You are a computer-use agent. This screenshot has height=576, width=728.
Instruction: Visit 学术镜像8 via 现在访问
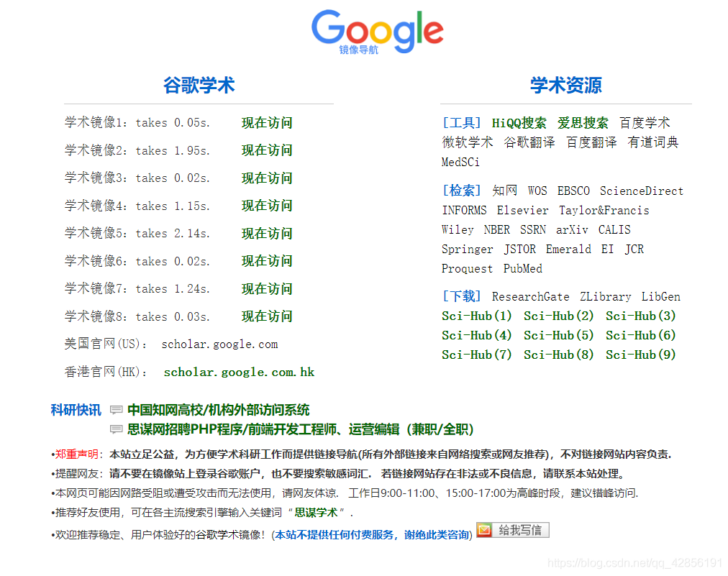click(267, 316)
